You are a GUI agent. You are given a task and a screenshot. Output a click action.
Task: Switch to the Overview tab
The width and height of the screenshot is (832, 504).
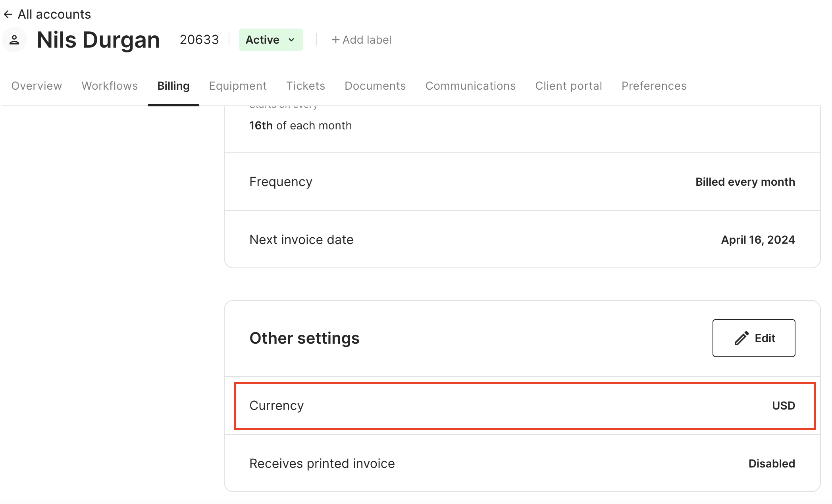(x=37, y=86)
